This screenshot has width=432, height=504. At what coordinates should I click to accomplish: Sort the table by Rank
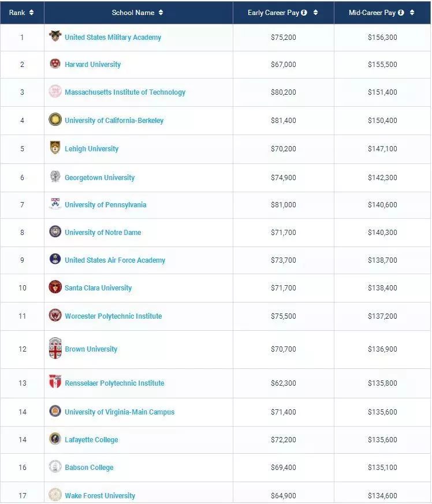click(x=31, y=13)
